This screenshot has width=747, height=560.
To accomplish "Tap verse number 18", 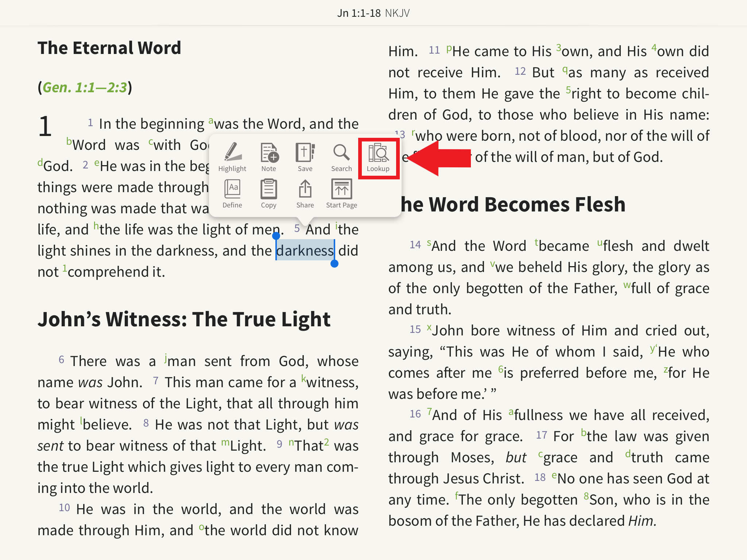I will (540, 477).
